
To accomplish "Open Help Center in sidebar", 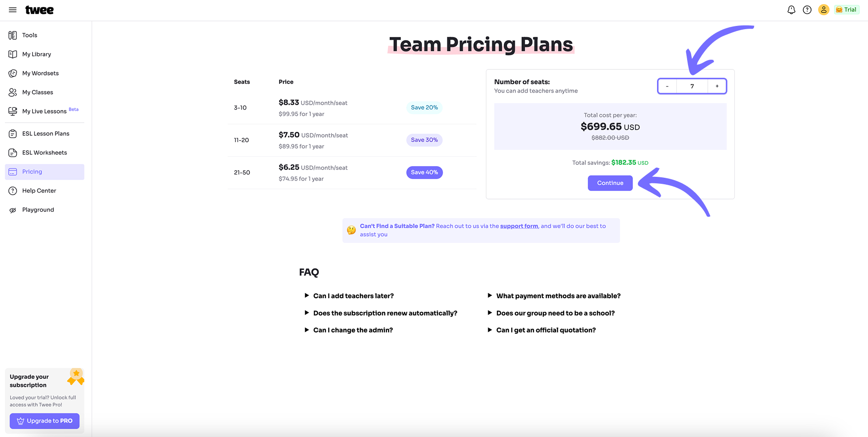I will [x=39, y=191].
